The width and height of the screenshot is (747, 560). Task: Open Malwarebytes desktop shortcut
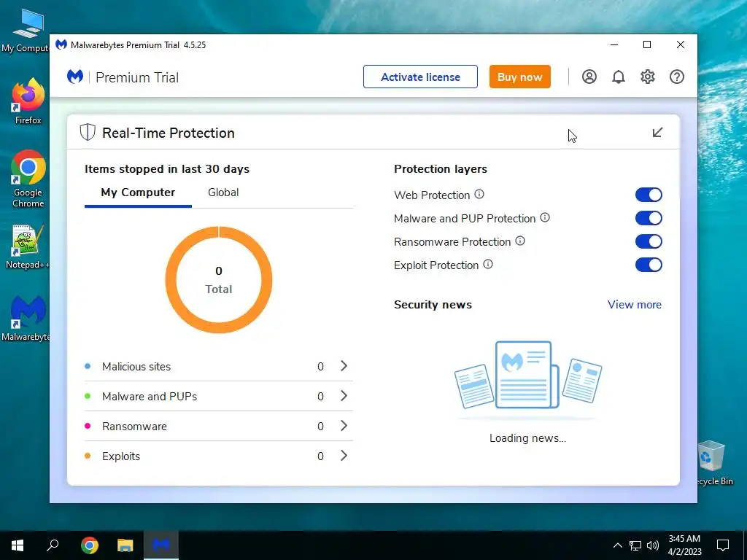tap(26, 318)
